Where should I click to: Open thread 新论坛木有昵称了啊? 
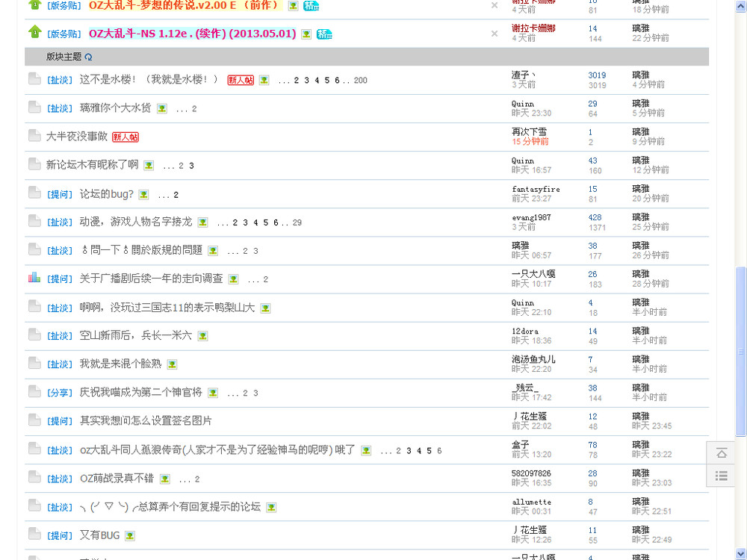pyautogui.click(x=93, y=165)
